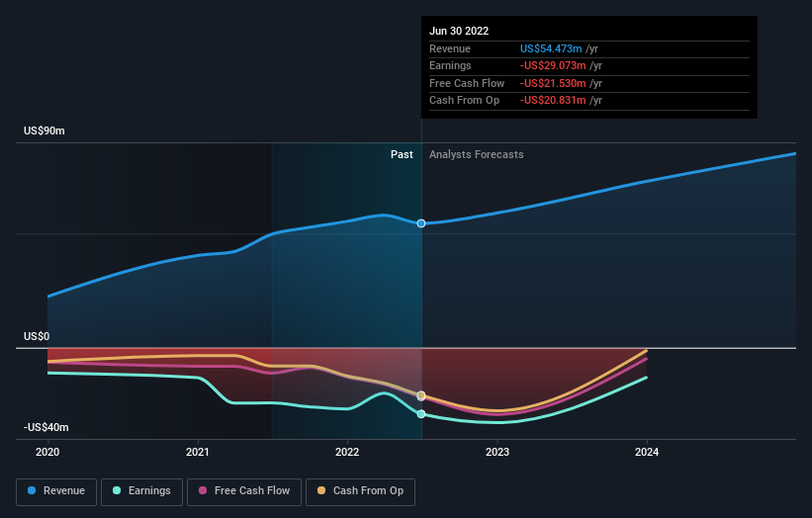Click the 2023 x-axis label
The image size is (812, 518).
click(x=497, y=452)
